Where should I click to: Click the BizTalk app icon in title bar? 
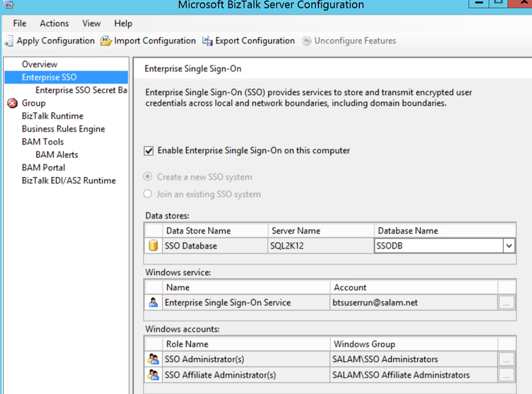[x=9, y=4]
